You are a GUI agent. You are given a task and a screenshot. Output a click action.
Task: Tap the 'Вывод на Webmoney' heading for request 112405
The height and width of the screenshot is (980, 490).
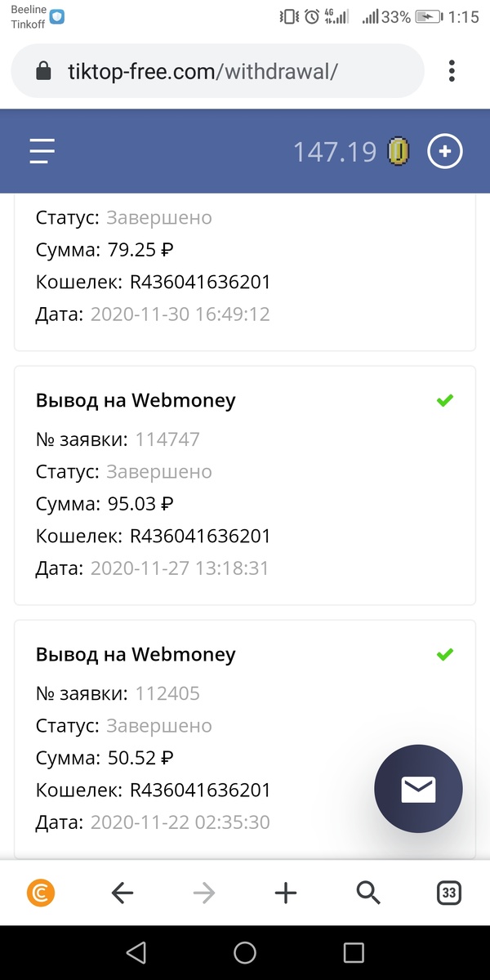136,654
